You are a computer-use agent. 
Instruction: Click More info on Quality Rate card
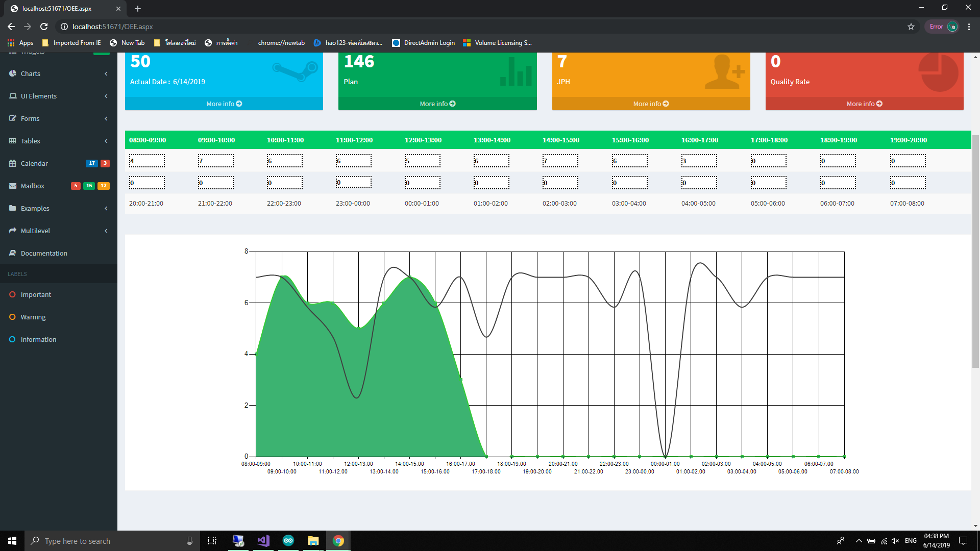coord(864,104)
